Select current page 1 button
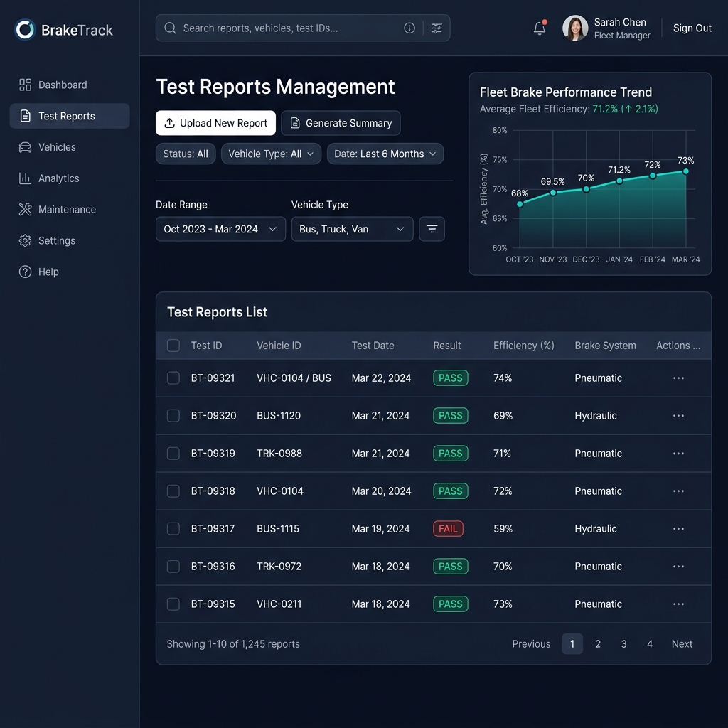Screen dimensions: 728x728 pyautogui.click(x=572, y=644)
